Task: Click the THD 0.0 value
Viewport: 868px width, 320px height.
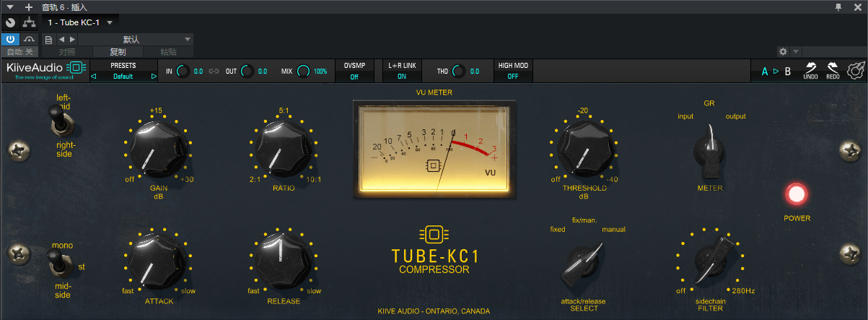Action: (x=474, y=72)
